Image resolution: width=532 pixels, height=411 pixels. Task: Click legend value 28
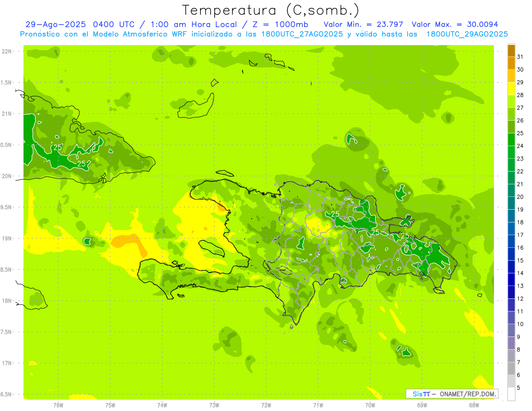pyautogui.click(x=520, y=95)
